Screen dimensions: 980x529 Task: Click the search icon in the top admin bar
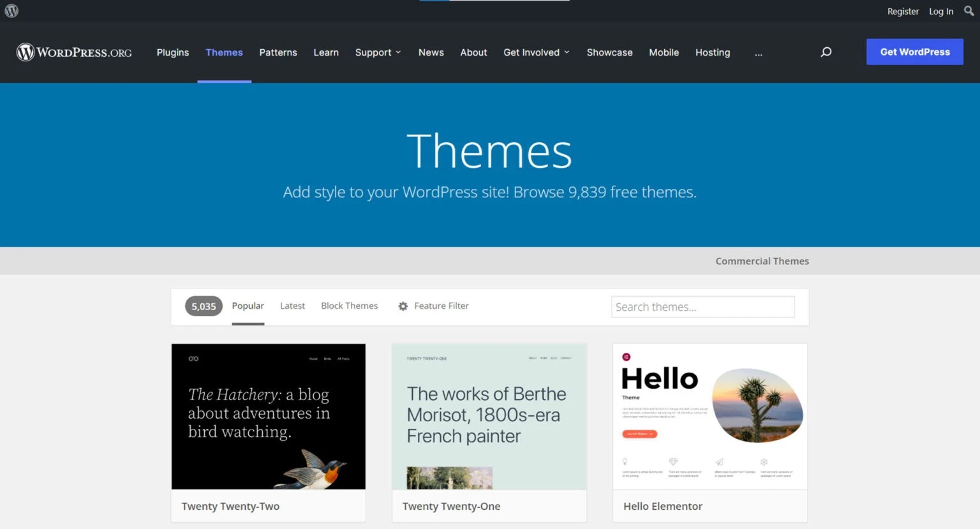tap(969, 11)
